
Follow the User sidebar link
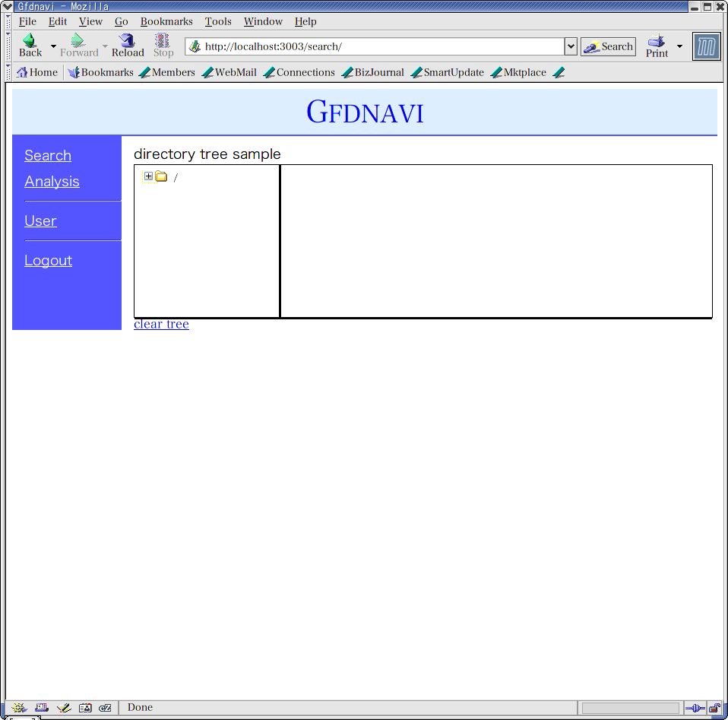(x=40, y=220)
